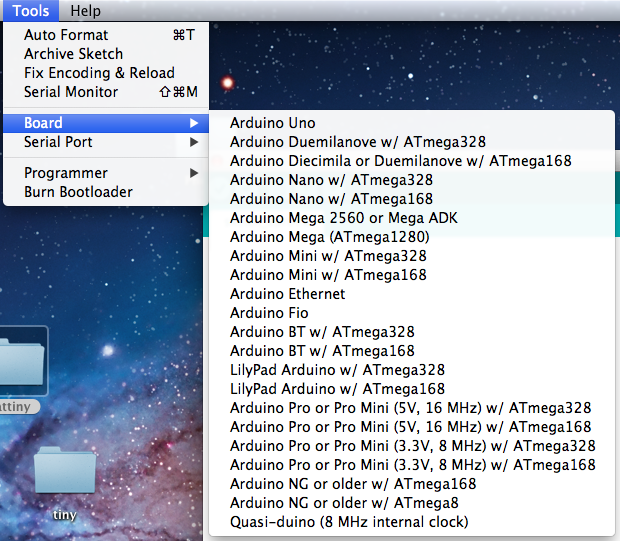Choose Quasi-duino (8 MHz internal clock)

412,522
